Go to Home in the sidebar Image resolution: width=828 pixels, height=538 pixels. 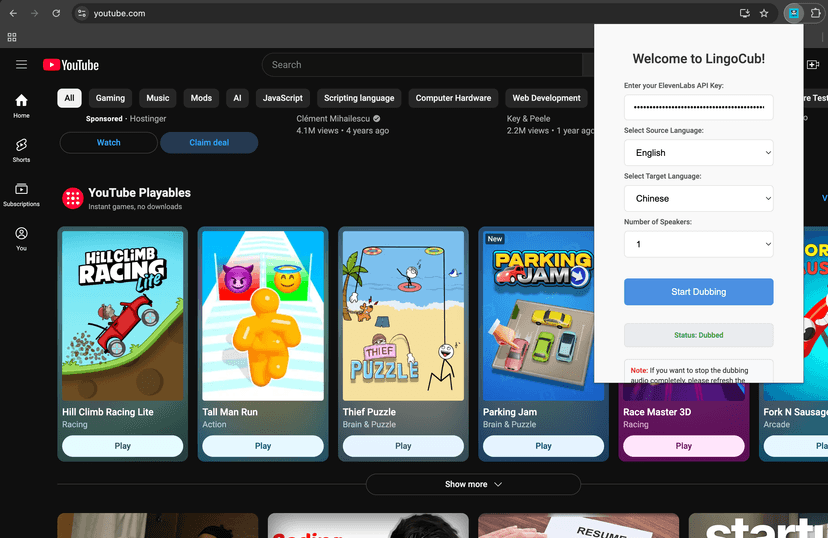(21, 106)
